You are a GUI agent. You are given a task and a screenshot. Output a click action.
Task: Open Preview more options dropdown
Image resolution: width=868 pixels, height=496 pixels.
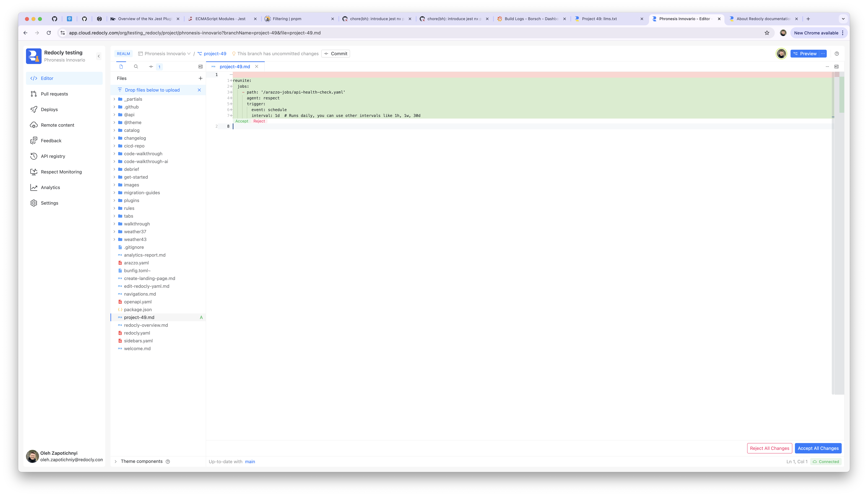click(x=823, y=54)
